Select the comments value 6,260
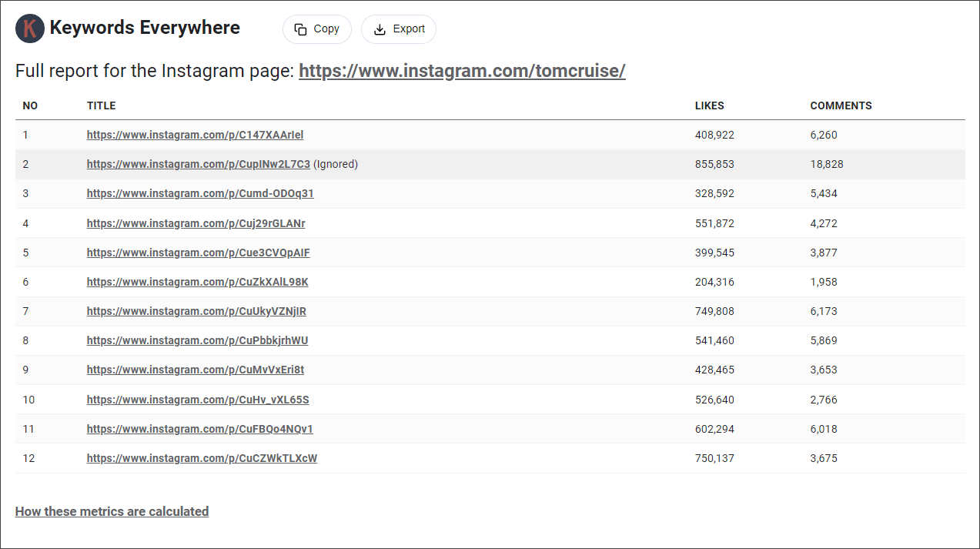 (x=824, y=135)
